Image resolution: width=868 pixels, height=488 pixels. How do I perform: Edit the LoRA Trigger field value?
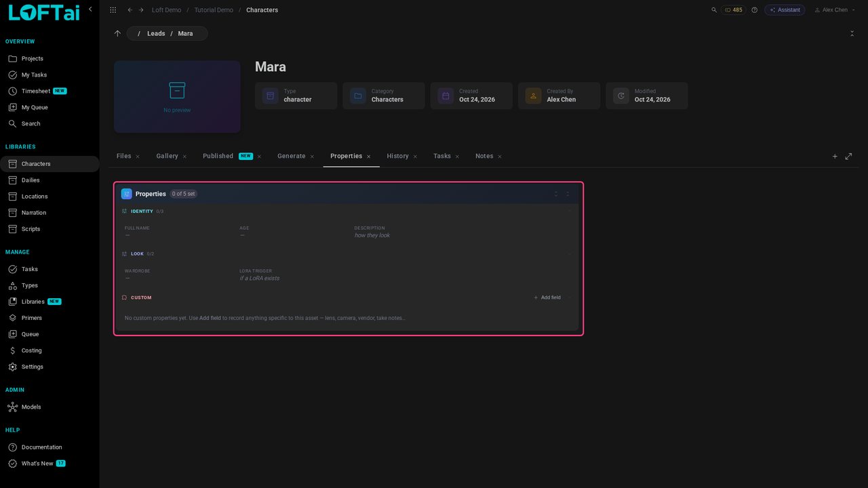pos(260,279)
